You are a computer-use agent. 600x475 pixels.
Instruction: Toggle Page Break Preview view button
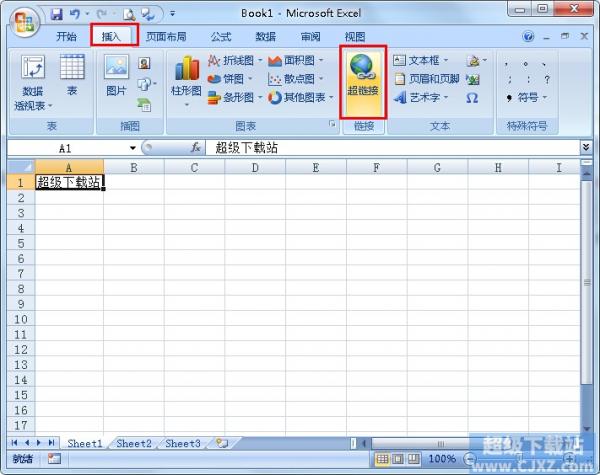[x=412, y=459]
